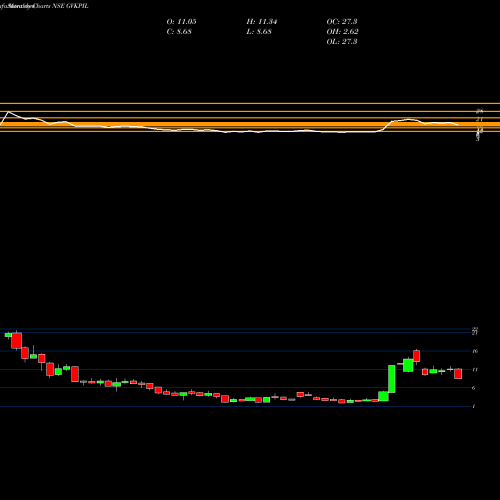This screenshot has width=500, height=500.
Task: Select the high value "H: 11.34"
Action: tap(262, 22)
